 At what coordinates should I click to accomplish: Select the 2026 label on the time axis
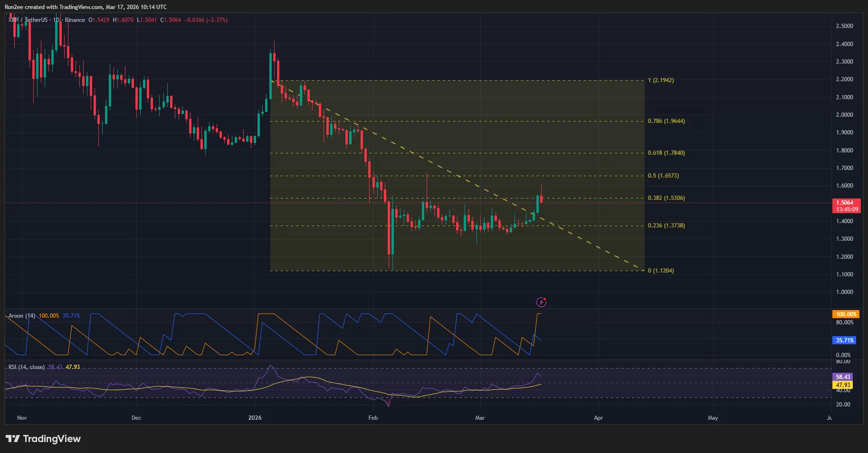(254, 418)
